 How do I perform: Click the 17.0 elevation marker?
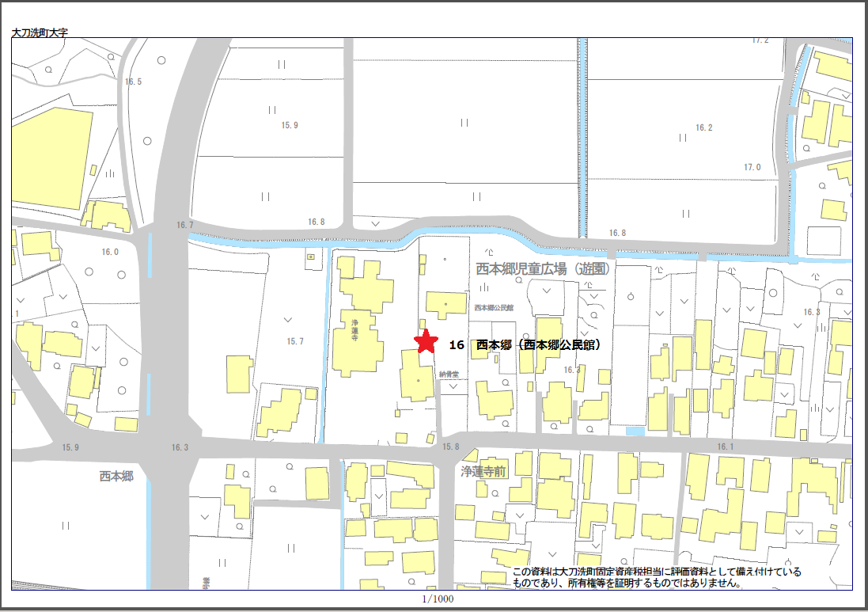pos(751,167)
